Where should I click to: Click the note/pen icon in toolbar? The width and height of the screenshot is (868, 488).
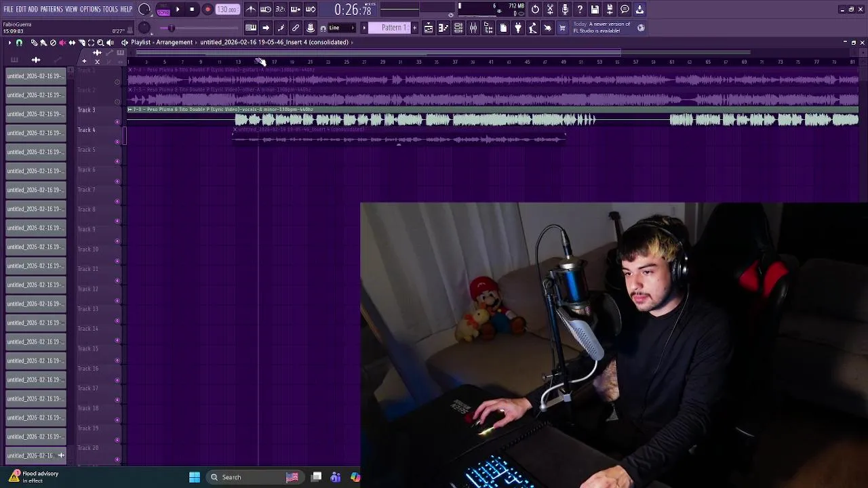pos(281,28)
